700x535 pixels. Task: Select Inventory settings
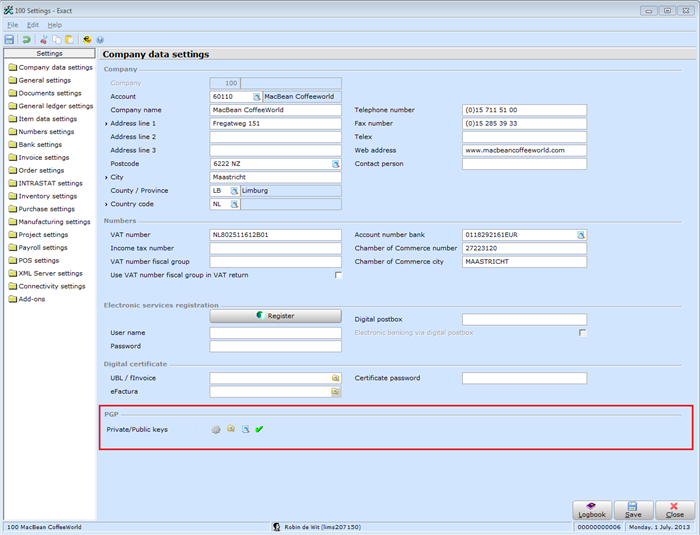[x=43, y=196]
